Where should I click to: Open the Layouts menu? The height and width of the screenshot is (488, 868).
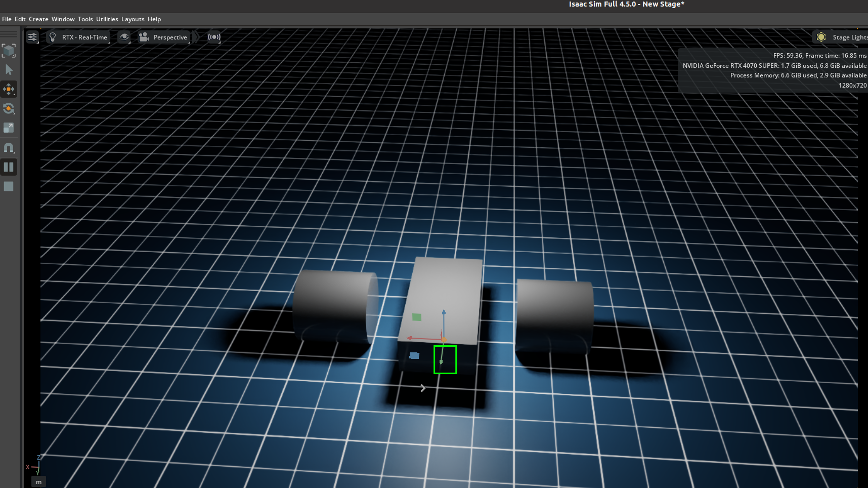(133, 19)
